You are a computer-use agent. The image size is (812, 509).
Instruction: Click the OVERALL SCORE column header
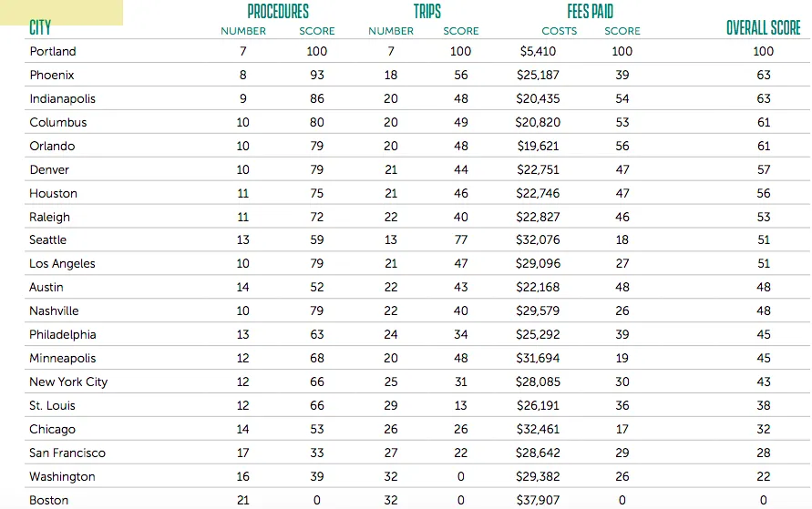[763, 28]
